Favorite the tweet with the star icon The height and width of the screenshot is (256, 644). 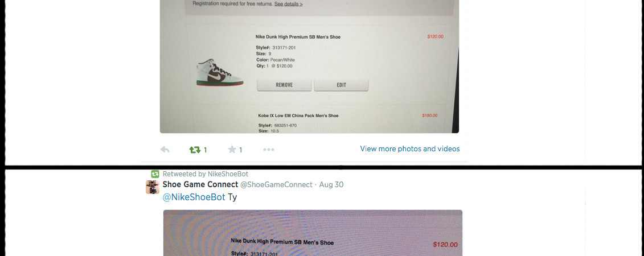(232, 149)
